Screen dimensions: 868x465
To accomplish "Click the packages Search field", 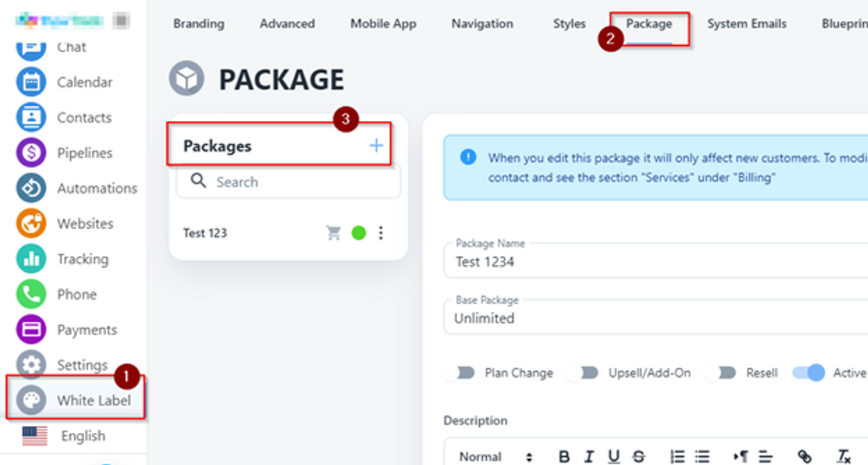I will tap(288, 182).
